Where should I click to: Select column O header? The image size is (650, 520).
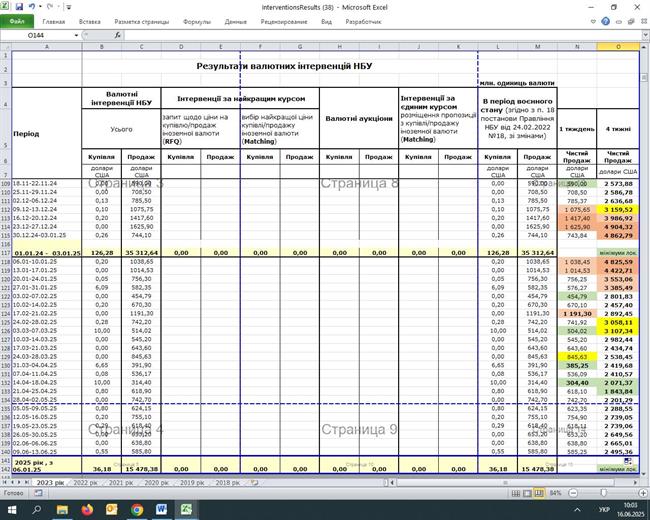[x=618, y=47]
